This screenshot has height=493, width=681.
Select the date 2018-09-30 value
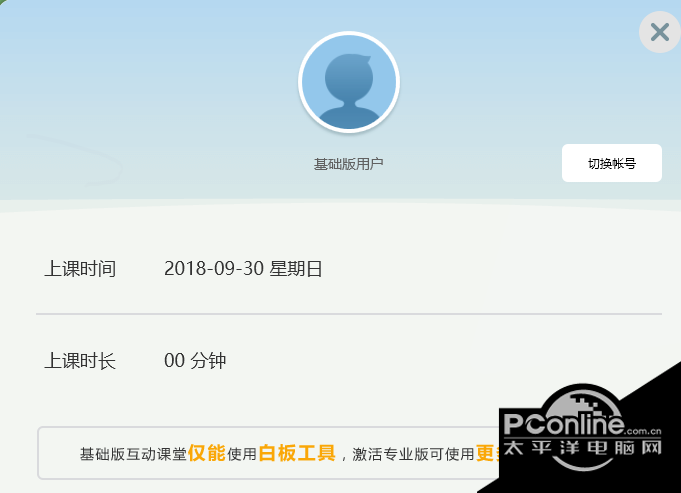click(x=214, y=268)
